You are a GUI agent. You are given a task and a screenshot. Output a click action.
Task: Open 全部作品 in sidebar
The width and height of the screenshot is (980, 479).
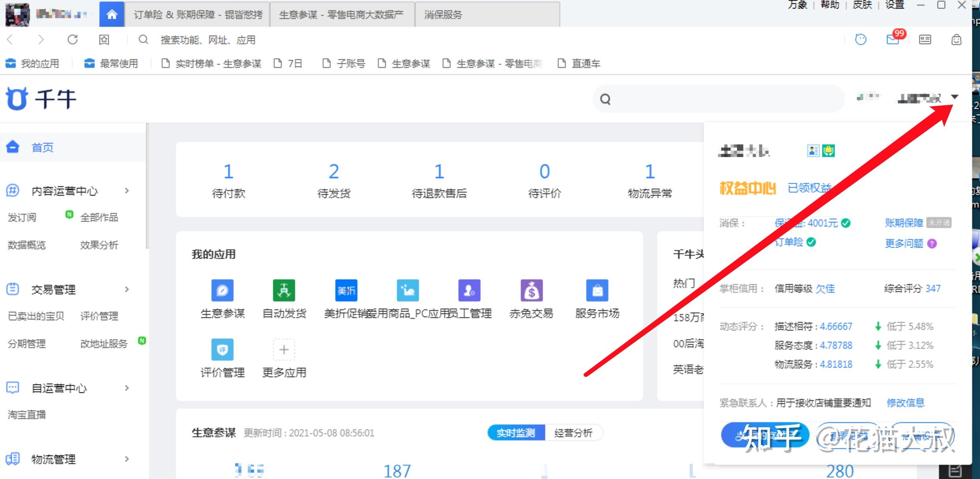(x=99, y=217)
